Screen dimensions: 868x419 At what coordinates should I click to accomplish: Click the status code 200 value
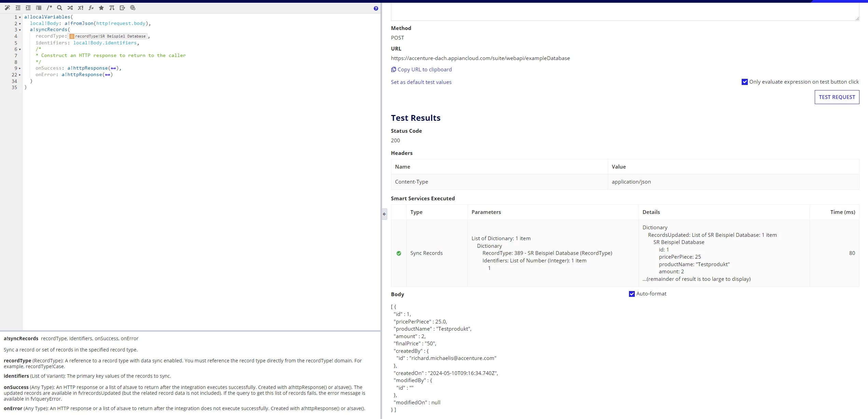pyautogui.click(x=395, y=141)
